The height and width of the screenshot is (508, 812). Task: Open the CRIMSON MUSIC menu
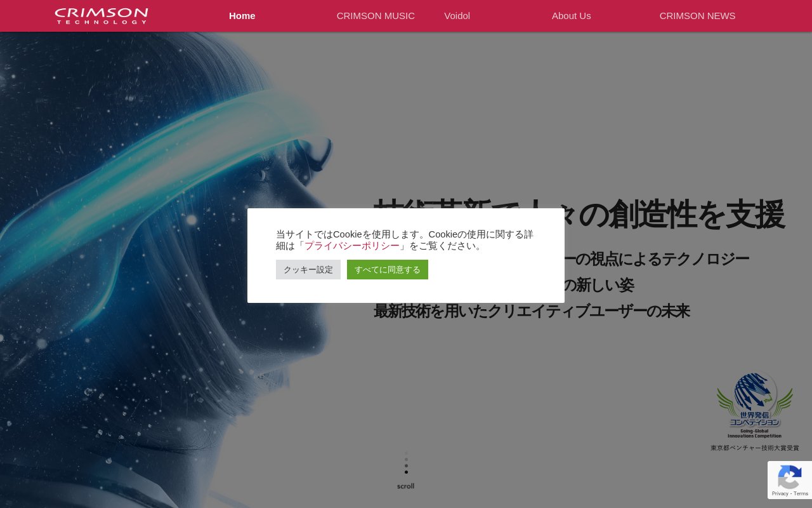click(x=376, y=16)
